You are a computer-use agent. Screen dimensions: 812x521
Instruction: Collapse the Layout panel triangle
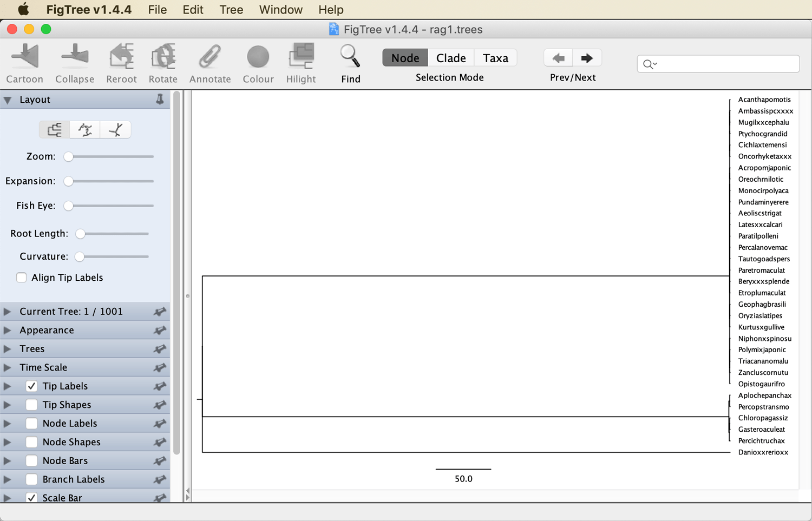[x=8, y=100]
